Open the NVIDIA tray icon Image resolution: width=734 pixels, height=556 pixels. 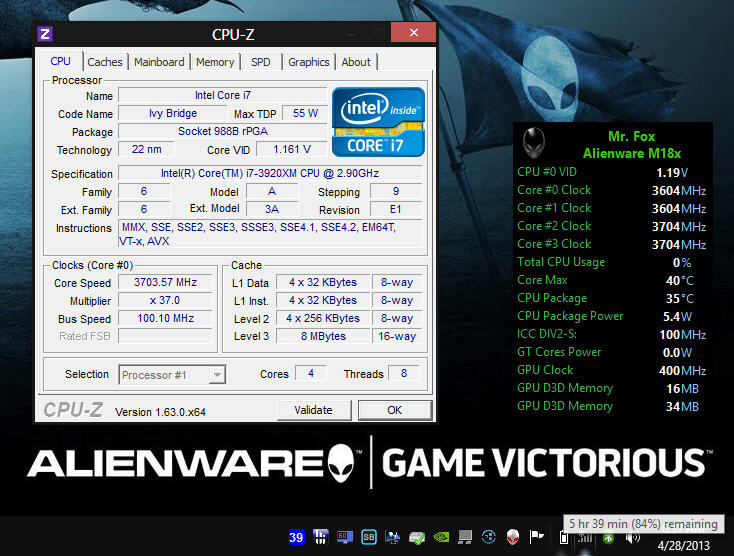pos(441,537)
